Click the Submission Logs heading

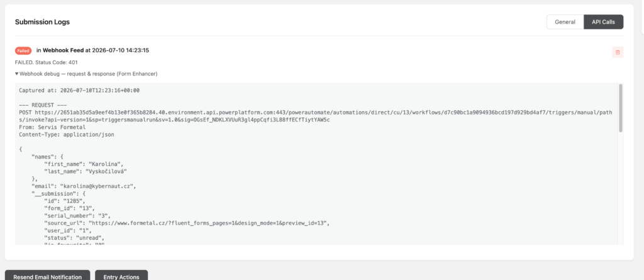42,22
